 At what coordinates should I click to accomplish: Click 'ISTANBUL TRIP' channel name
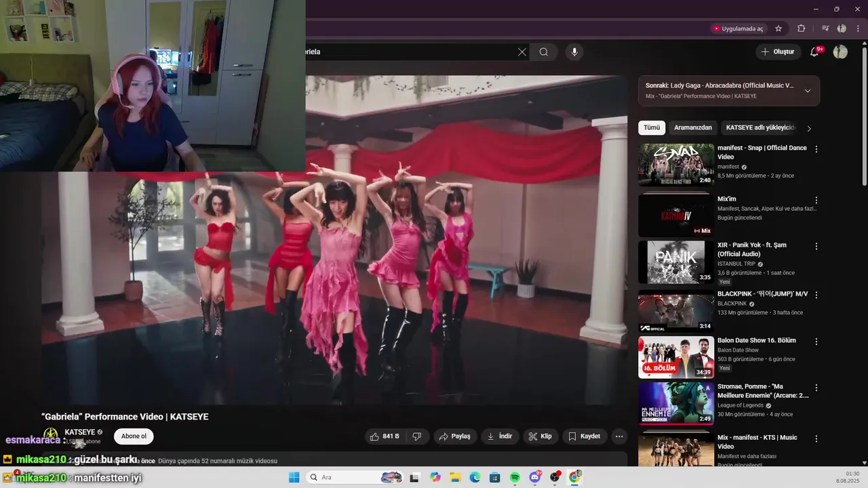pos(736,264)
